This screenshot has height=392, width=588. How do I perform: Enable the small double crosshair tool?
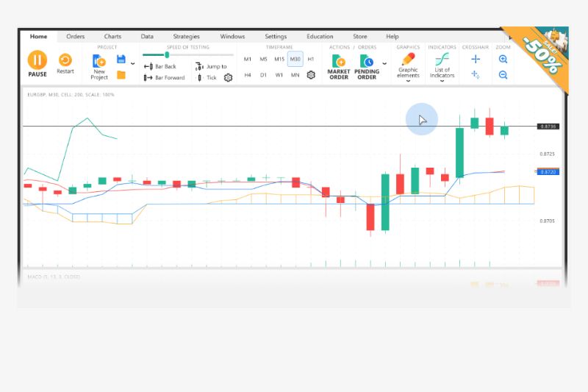tap(476, 74)
